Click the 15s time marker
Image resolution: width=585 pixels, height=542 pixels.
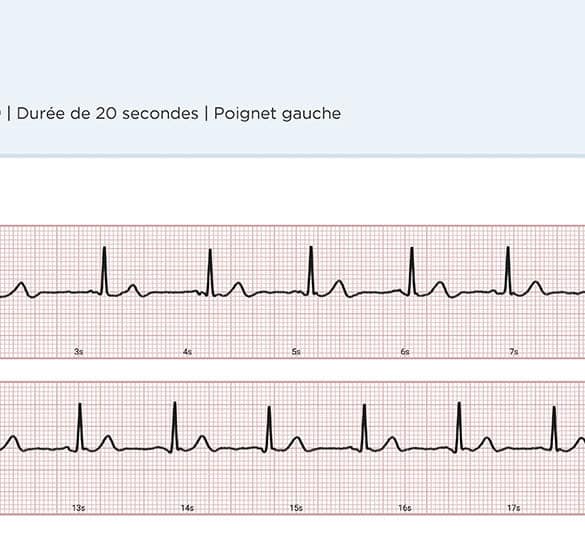click(x=296, y=508)
